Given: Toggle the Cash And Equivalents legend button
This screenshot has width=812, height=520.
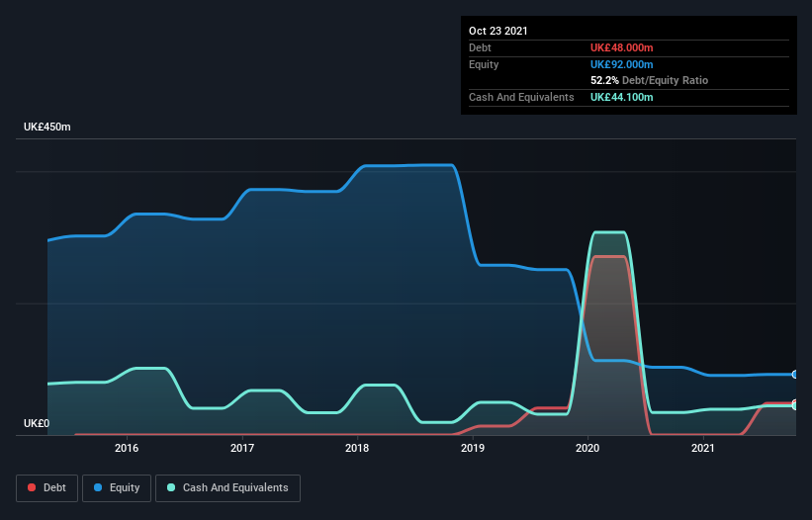Looking at the screenshot, I should click(227, 488).
